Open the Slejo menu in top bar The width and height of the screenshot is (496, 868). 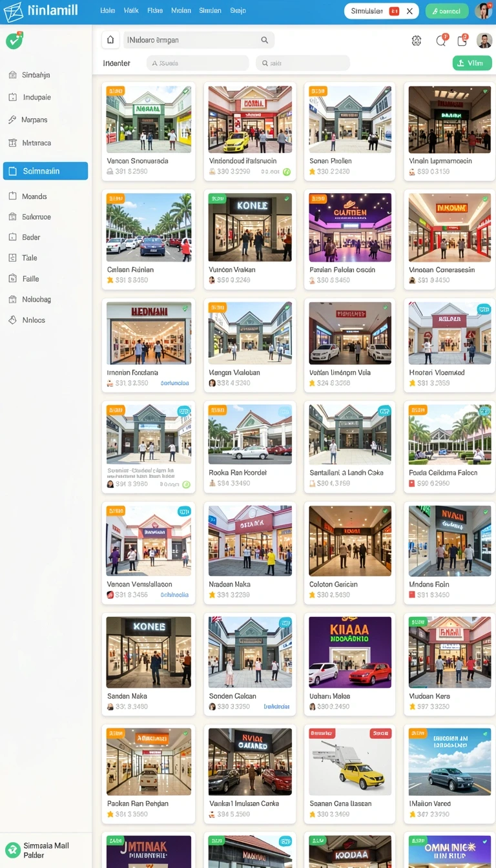[x=238, y=11]
